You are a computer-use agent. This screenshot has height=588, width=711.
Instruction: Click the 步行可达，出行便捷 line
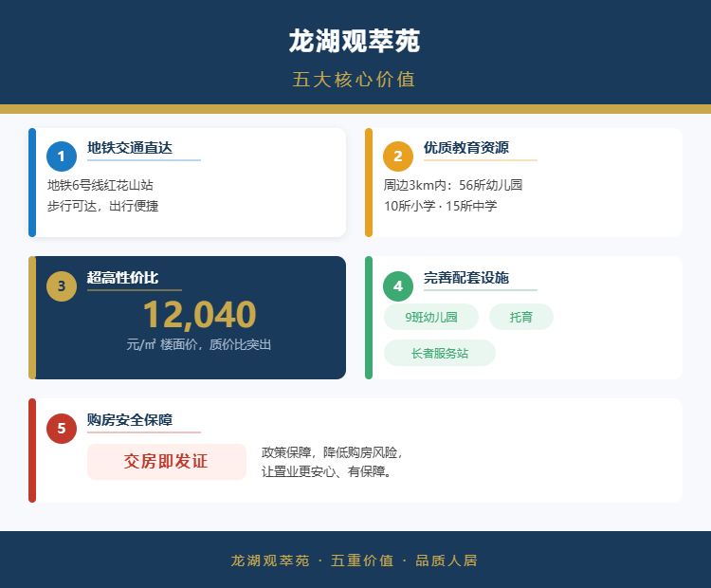103,206
